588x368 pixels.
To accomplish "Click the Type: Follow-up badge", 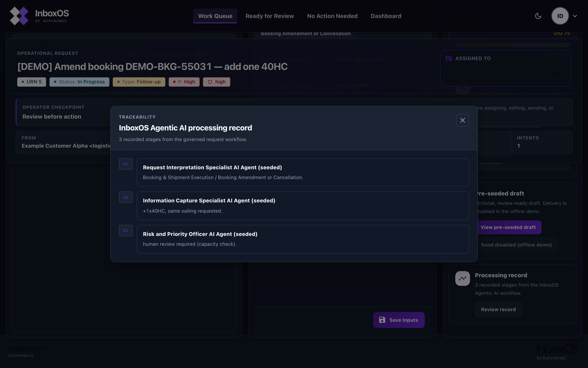I will point(139,82).
